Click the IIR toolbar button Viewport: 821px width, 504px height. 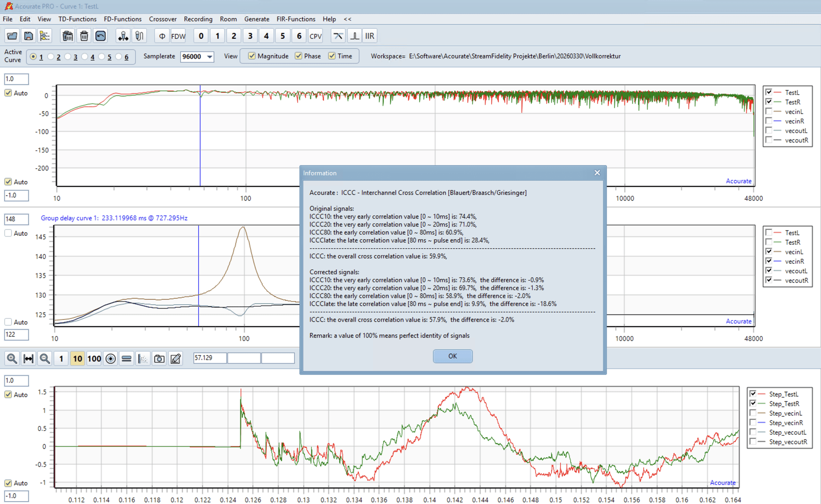coord(370,36)
